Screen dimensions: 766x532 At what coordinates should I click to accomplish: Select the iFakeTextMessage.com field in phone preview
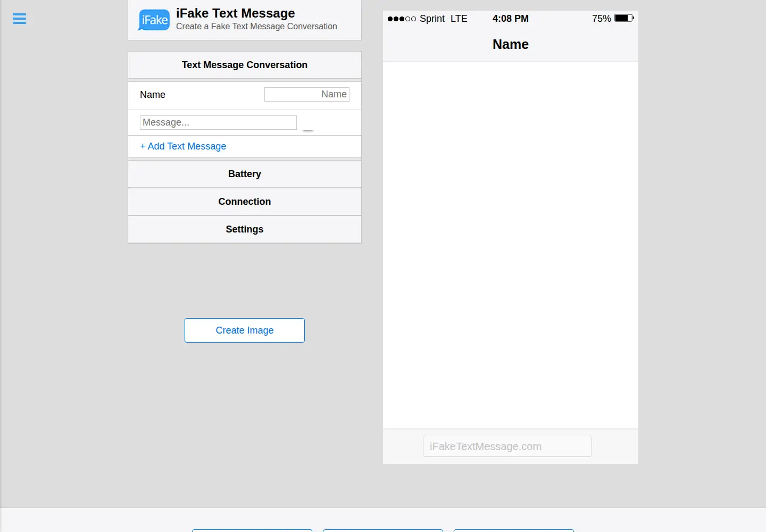pyautogui.click(x=507, y=446)
